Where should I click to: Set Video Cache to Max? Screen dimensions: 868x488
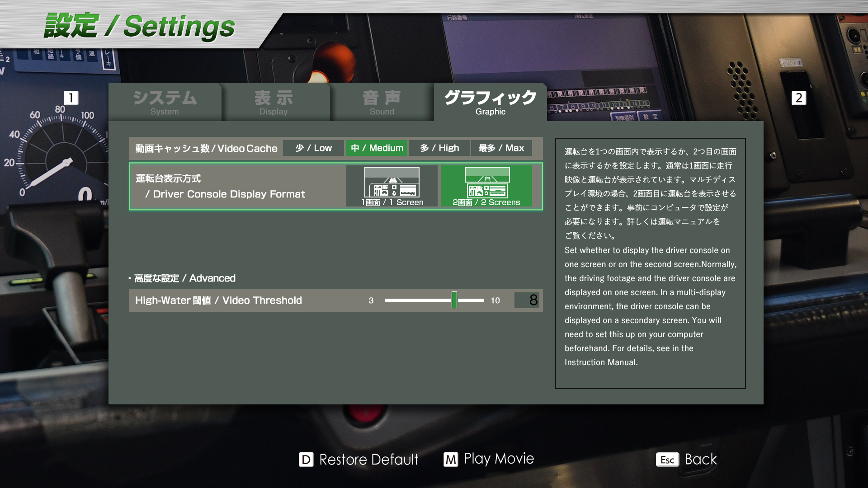[501, 148]
